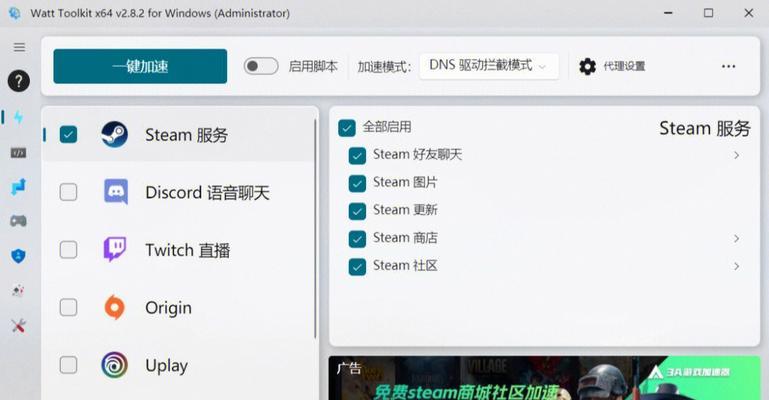Expand the Steam 好友聊天 row chevron

point(737,155)
